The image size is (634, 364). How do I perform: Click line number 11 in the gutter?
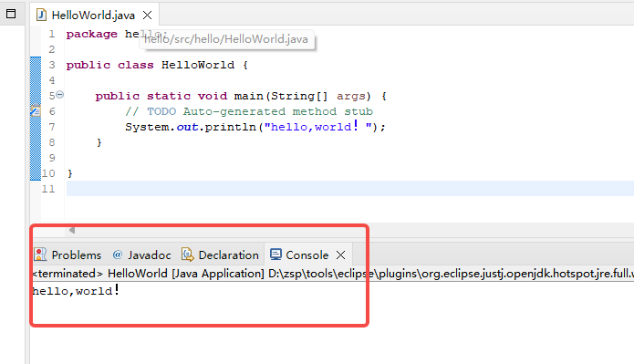48,189
